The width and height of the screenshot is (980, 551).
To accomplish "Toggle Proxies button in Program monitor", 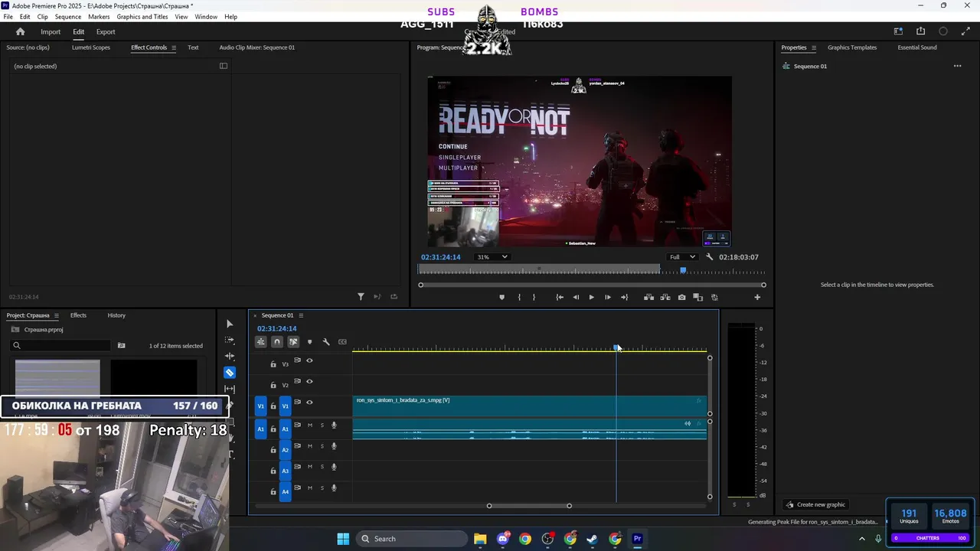I will click(714, 297).
